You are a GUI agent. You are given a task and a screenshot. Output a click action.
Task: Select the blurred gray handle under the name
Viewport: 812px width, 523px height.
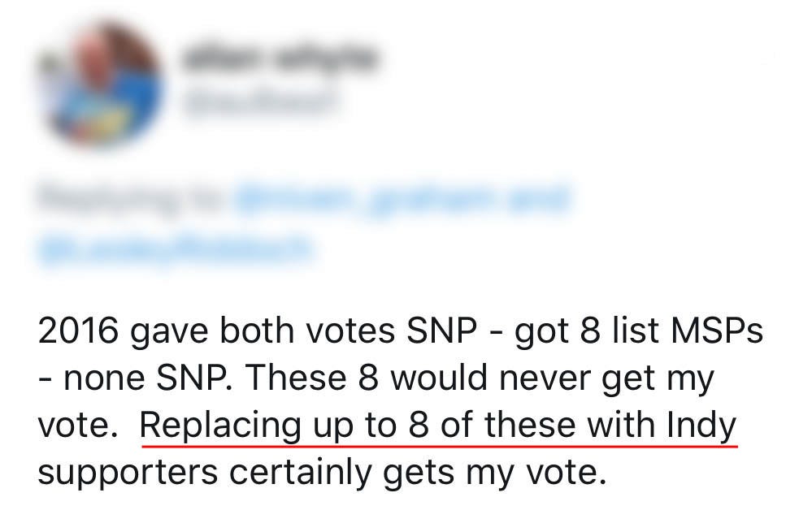click(256, 102)
